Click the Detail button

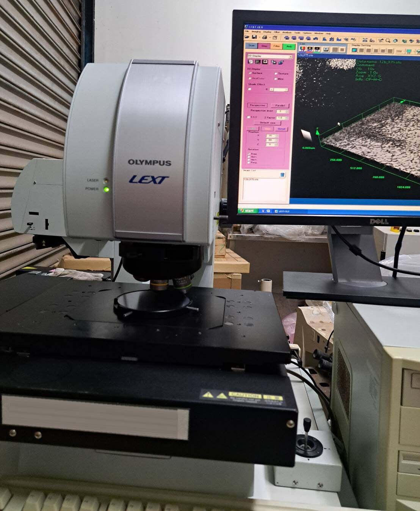281,129
